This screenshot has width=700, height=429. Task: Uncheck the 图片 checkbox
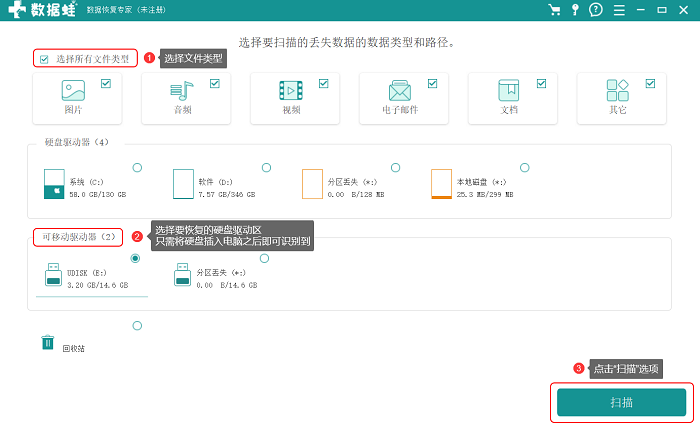[106, 83]
